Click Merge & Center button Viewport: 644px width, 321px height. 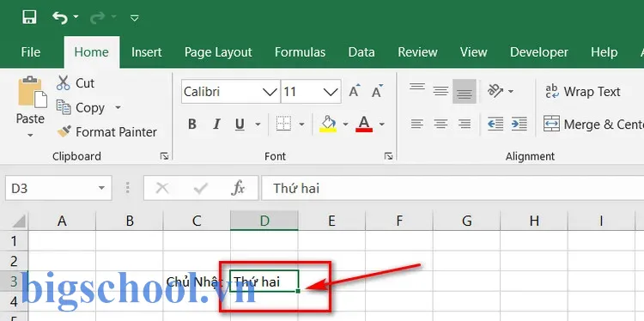[x=593, y=124]
